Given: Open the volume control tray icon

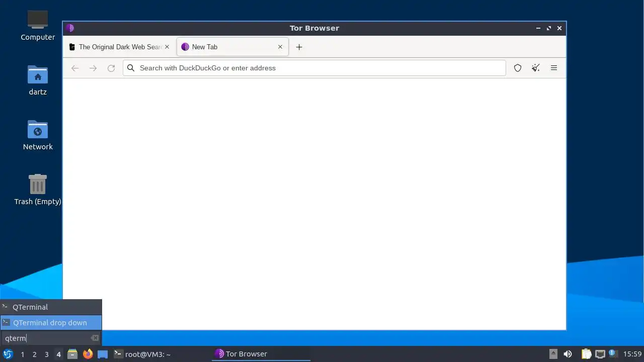Looking at the screenshot, I should 568,354.
